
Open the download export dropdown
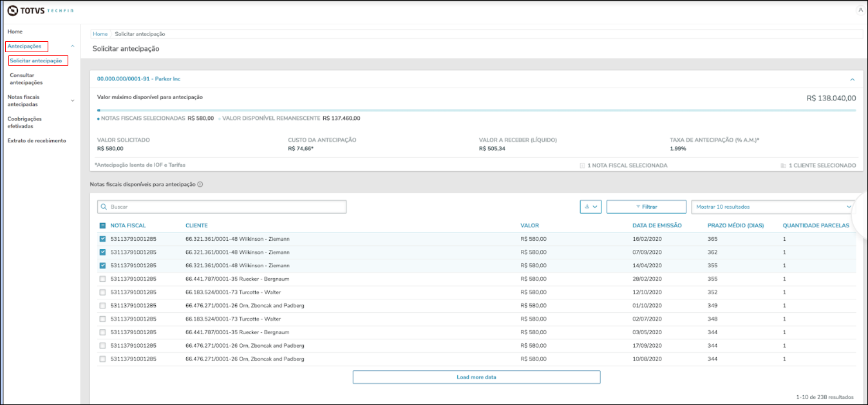coord(590,207)
